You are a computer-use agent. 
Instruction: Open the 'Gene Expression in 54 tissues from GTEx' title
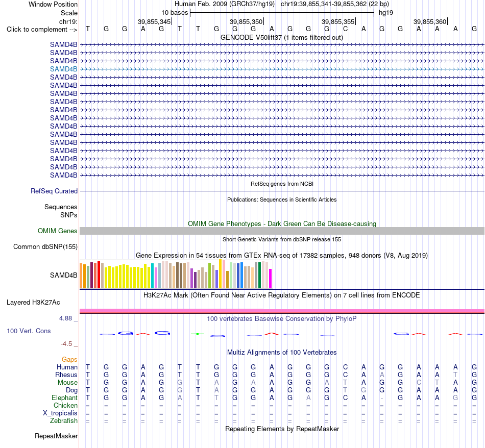coord(282,256)
